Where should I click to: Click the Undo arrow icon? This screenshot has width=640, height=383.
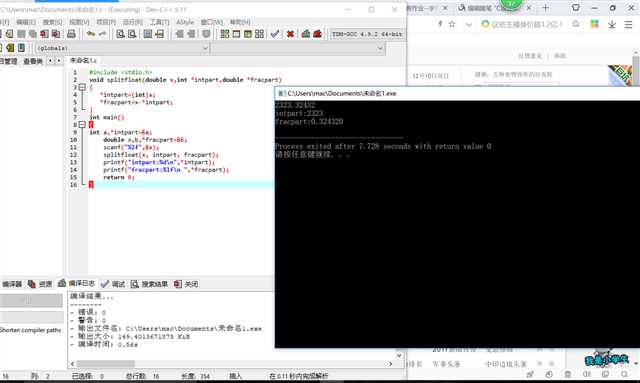91,34
